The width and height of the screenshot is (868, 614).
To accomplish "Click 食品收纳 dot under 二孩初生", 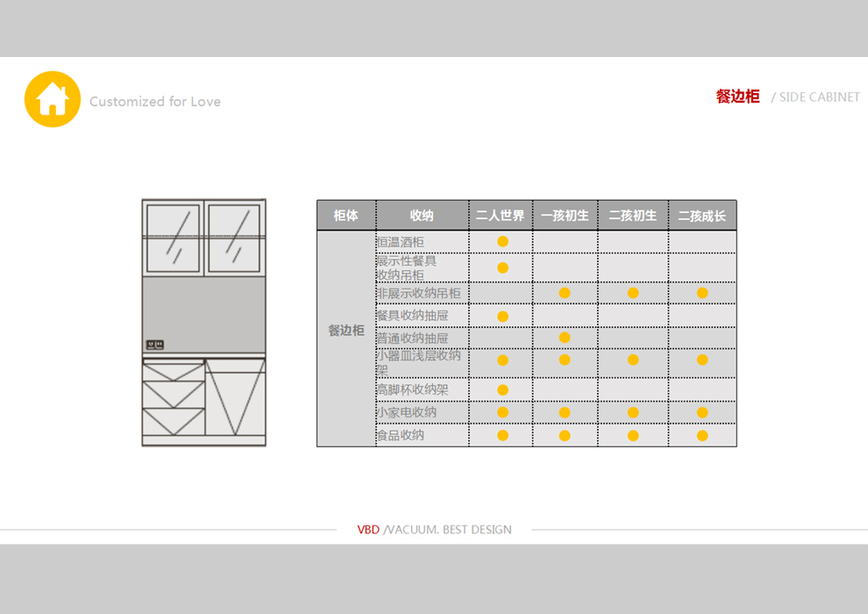I will pos(633,436).
